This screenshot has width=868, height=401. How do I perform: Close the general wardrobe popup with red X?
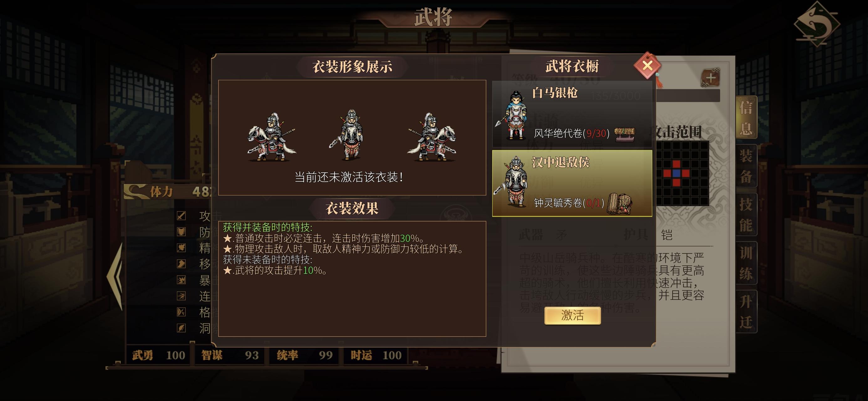pyautogui.click(x=647, y=65)
